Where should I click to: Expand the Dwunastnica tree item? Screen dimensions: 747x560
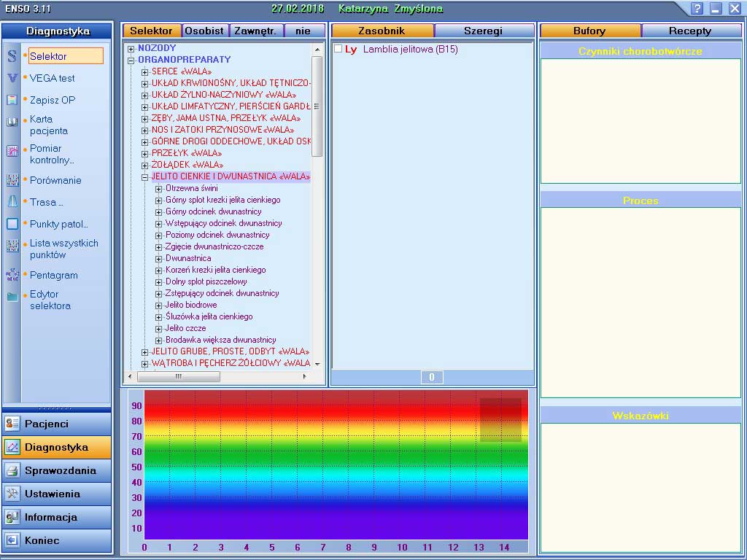[159, 259]
